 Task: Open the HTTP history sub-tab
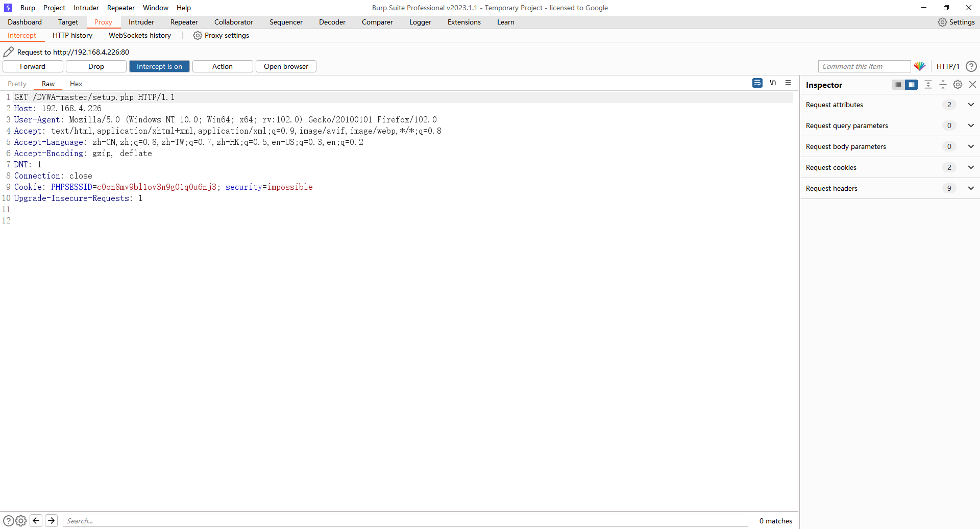pyautogui.click(x=72, y=35)
